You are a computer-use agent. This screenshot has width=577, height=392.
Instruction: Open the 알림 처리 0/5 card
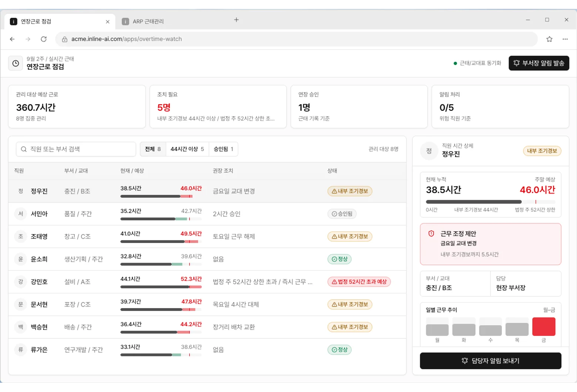coord(500,107)
